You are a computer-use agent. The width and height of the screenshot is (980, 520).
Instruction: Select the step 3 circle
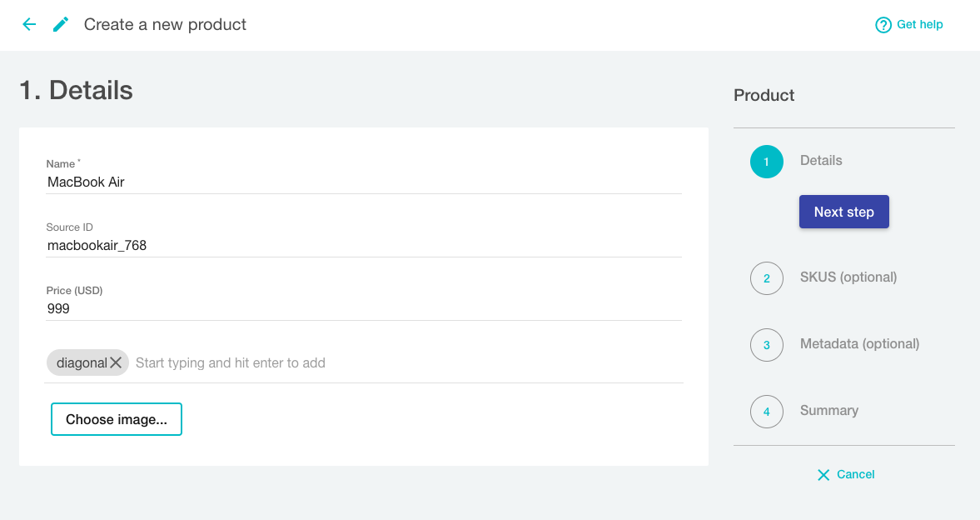point(766,345)
